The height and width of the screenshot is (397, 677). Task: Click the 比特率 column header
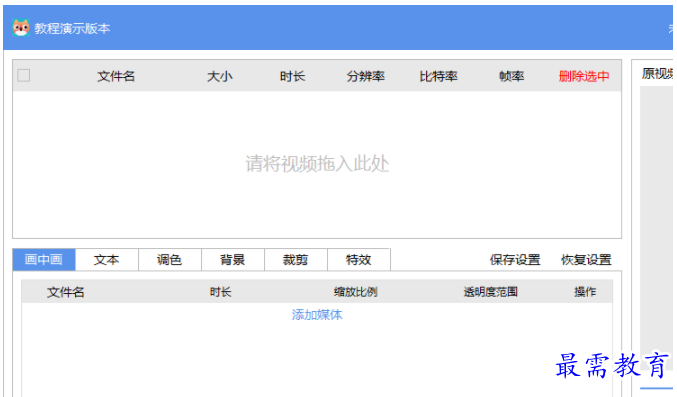pos(439,76)
